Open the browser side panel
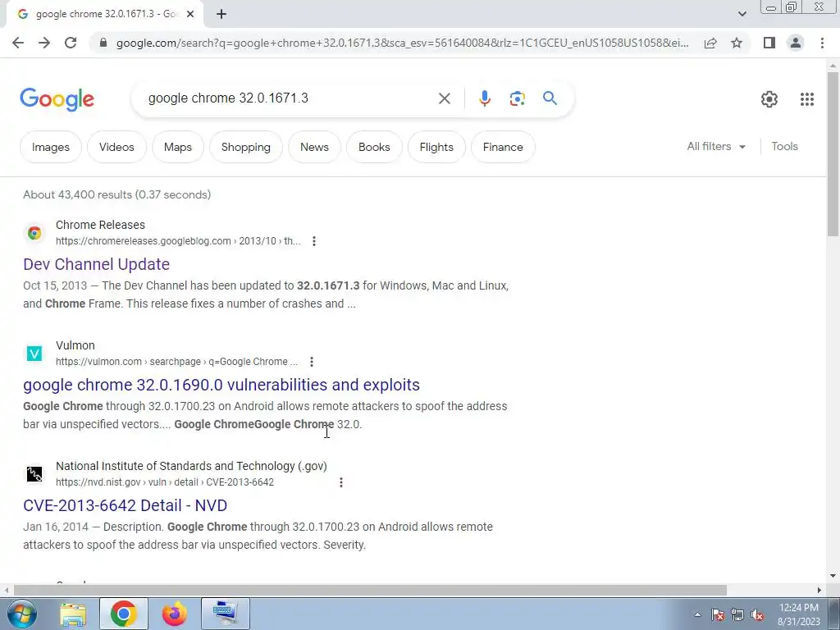 click(769, 43)
